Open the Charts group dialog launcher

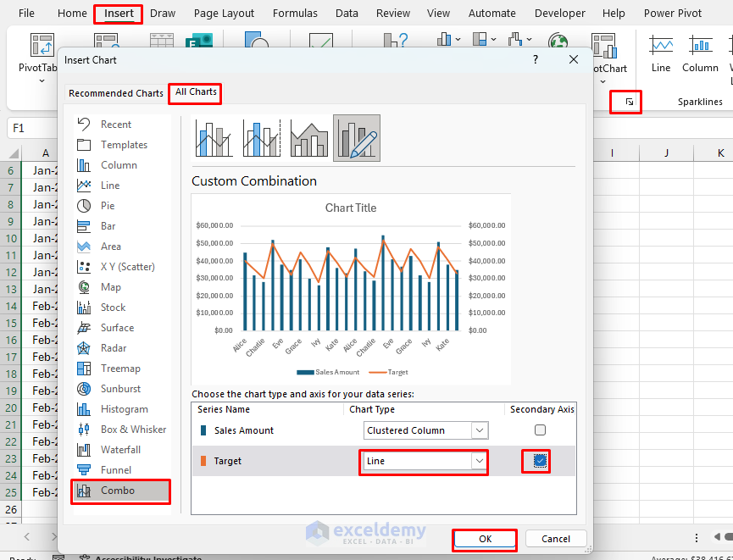point(625,100)
